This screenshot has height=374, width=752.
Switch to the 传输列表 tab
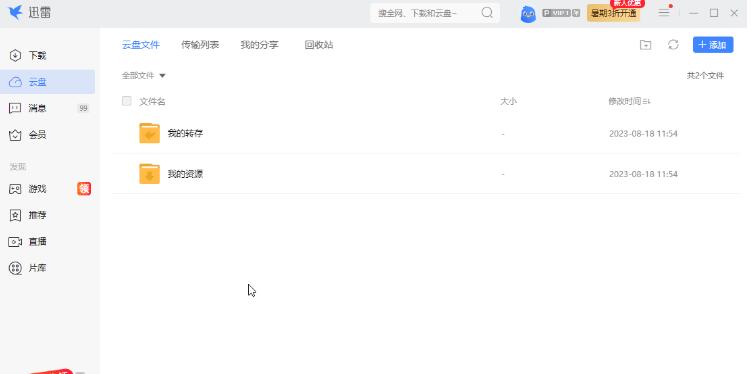click(x=200, y=45)
